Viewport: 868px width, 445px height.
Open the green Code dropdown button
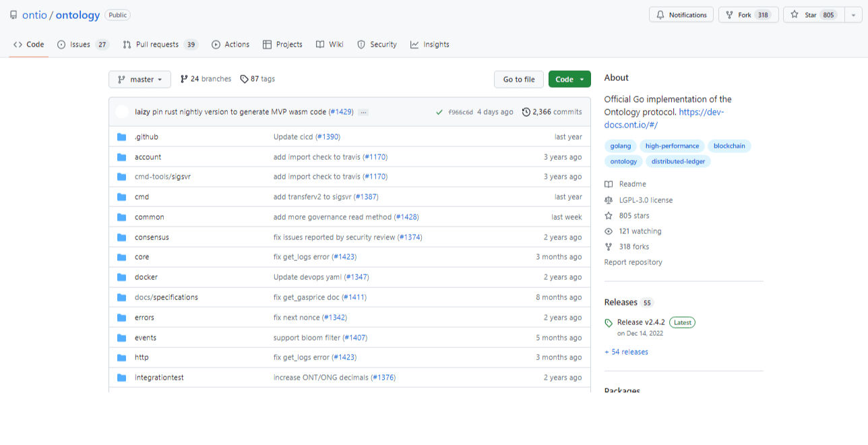pyautogui.click(x=569, y=80)
